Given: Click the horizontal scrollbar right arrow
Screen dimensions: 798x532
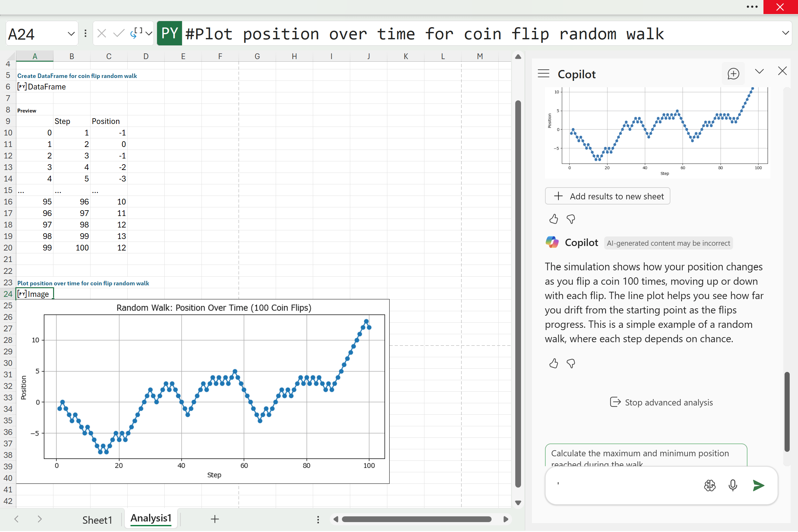Looking at the screenshot, I should [x=506, y=519].
